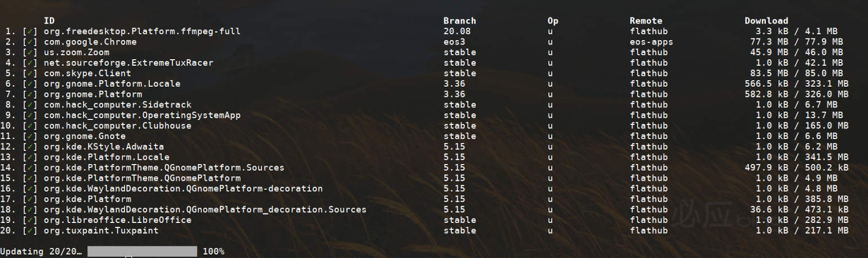Click the Branch column header
The height and width of the screenshot is (258, 868).
click(x=459, y=21)
